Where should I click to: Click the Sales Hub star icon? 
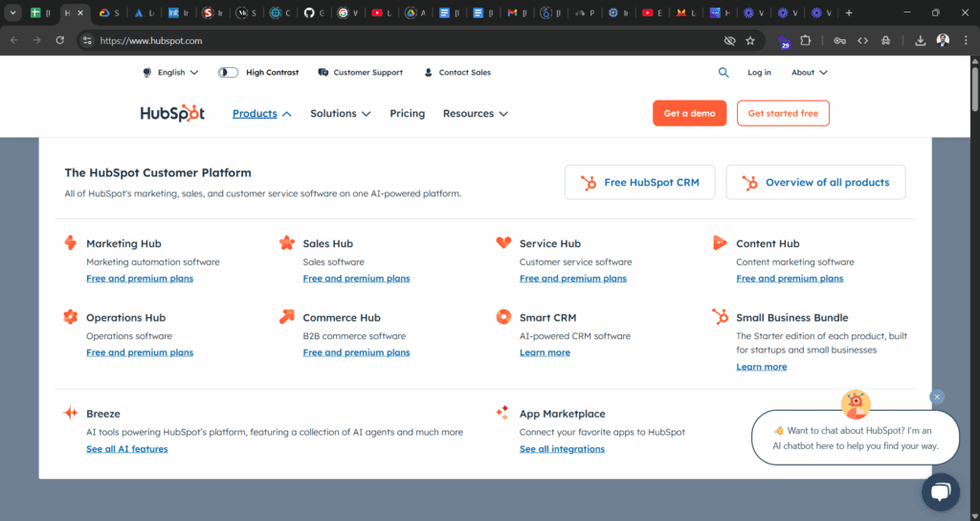click(x=287, y=242)
